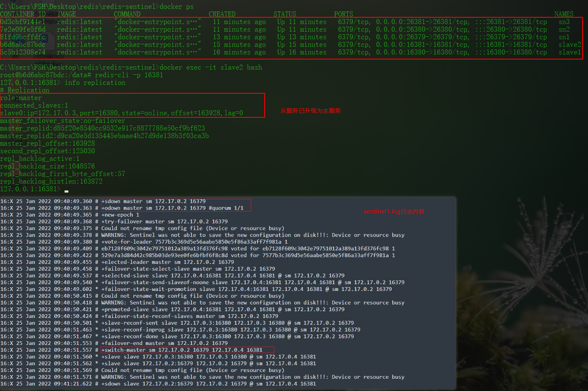Click container name sn2

[564, 30]
